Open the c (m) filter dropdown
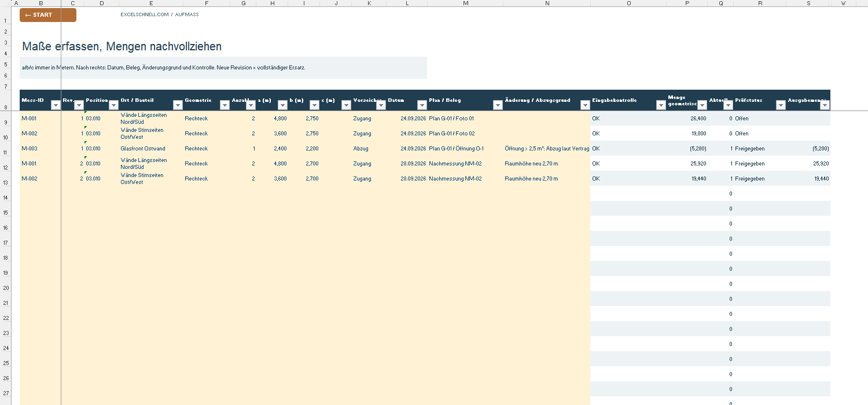Viewport: 868px width, 405px height. coord(346,105)
